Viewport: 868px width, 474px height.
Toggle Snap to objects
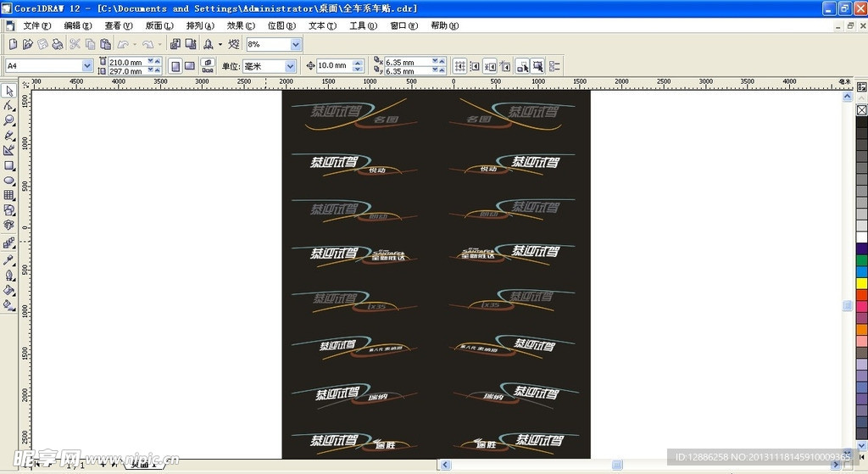pyautogui.click(x=490, y=66)
